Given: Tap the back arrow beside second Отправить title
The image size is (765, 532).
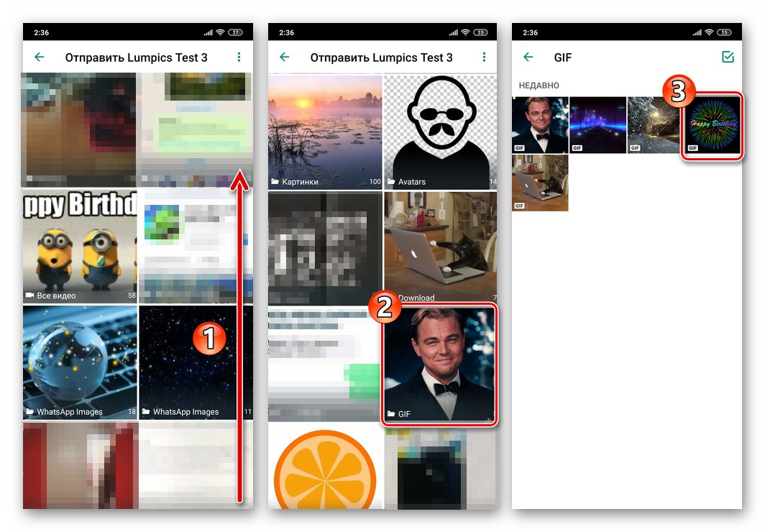Looking at the screenshot, I should click(284, 58).
